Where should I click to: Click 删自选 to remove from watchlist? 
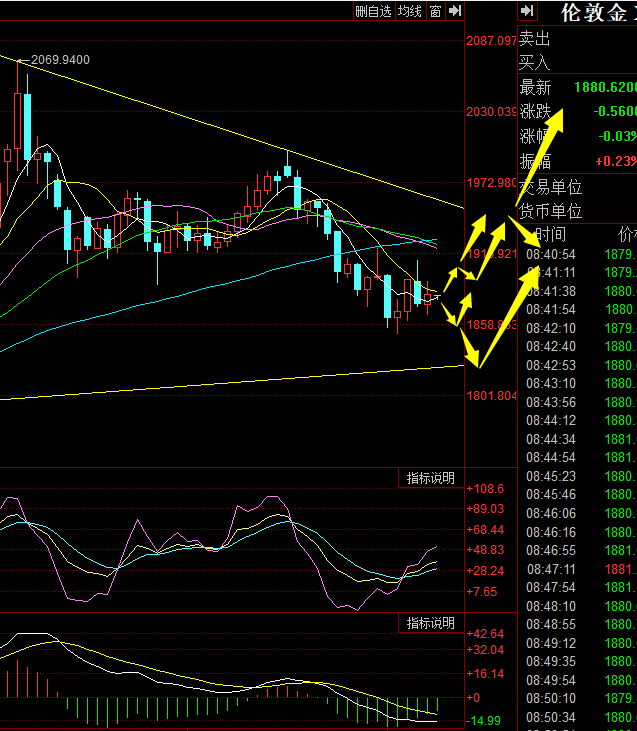[373, 11]
